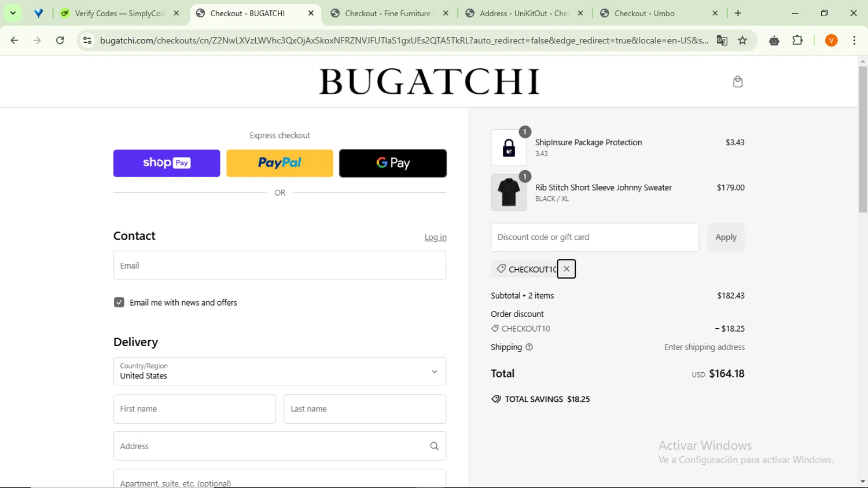Click the Rib Stitch Short Sleeve Johnny Sweater name
The width and height of the screenshot is (868, 488).
coord(604,188)
